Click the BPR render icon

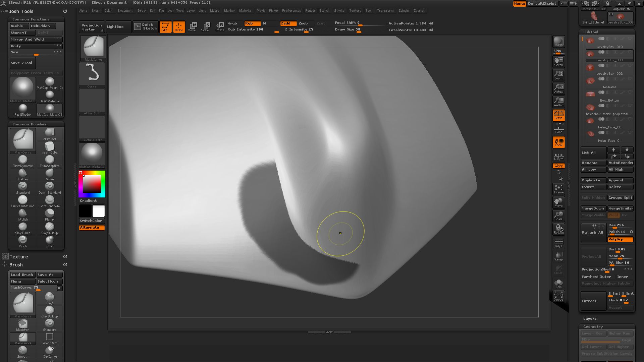pyautogui.click(x=558, y=42)
